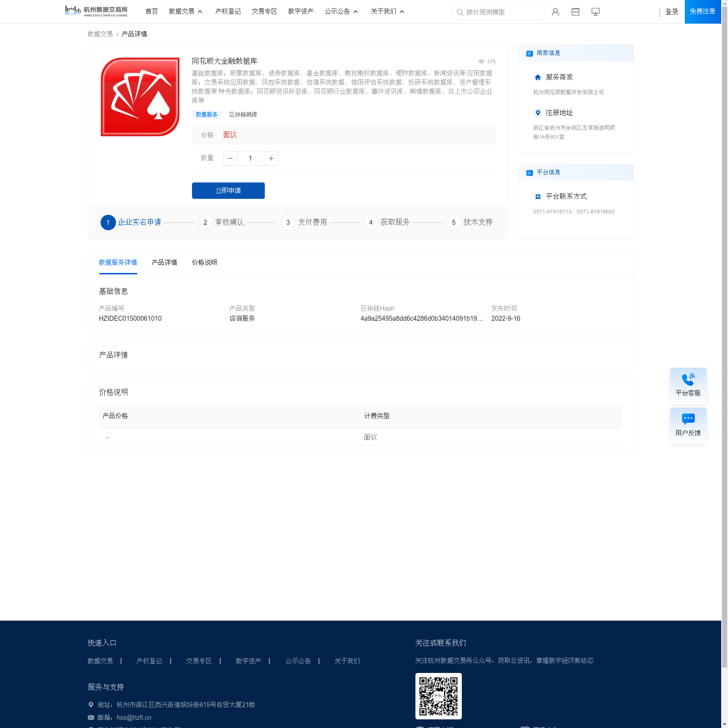This screenshot has height=728, width=728.
Task: Click the 注册地址 location pin icon
Action: [538, 113]
